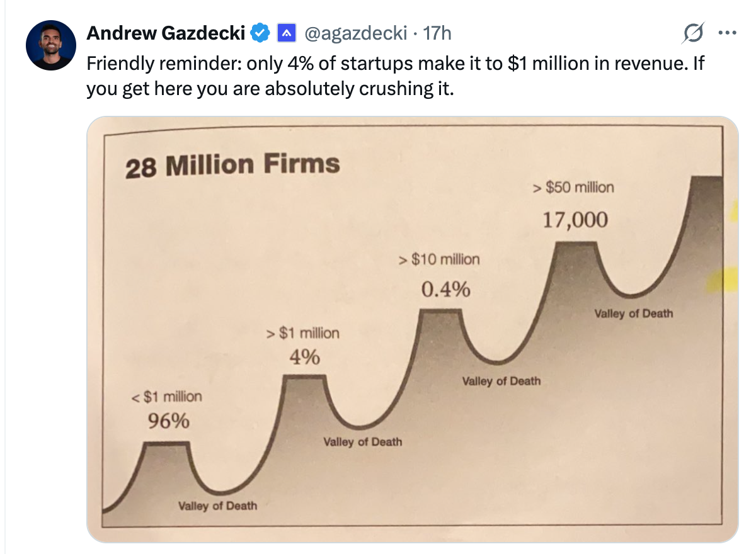Click the "> $1 million" label

tap(304, 333)
